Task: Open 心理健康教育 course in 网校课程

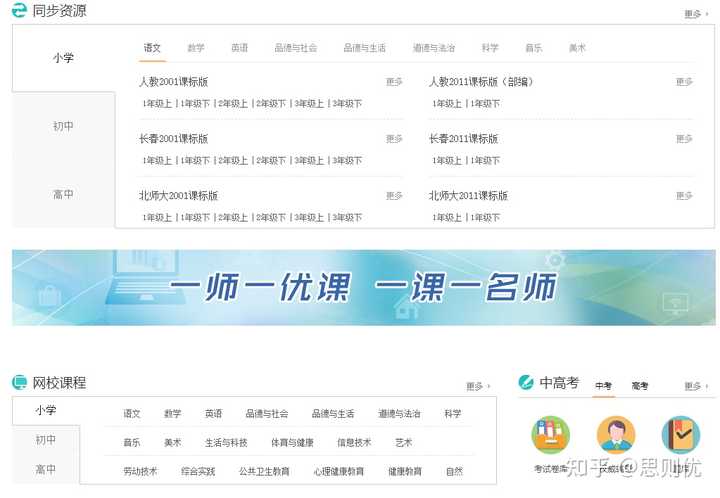Action: 339,471
